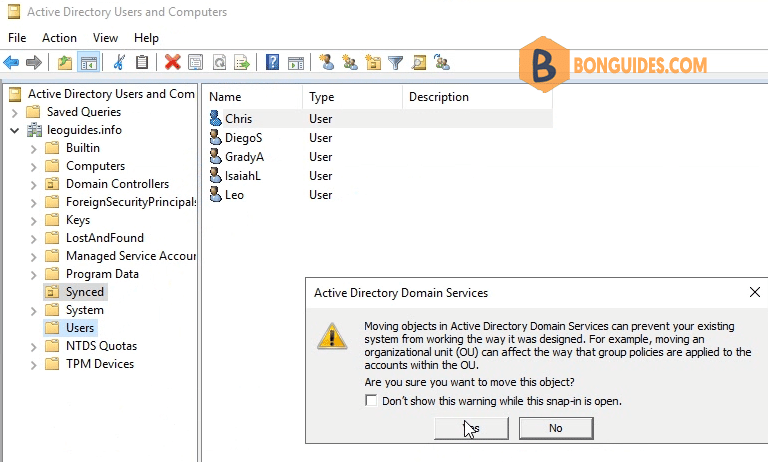Click the Description column header
Screen dimensions: 768x462
(478, 97)
